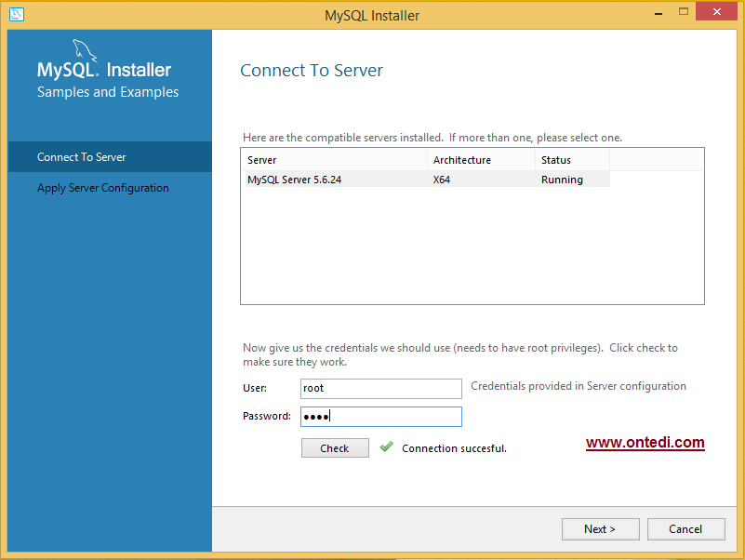Click the green connection successful checkmark
This screenshot has height=560, width=745.
pyautogui.click(x=387, y=447)
